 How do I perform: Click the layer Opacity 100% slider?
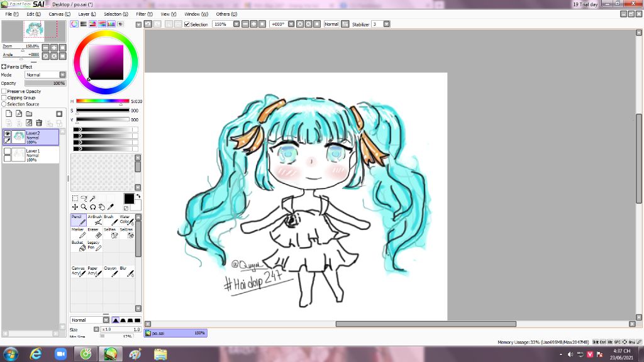coord(45,83)
